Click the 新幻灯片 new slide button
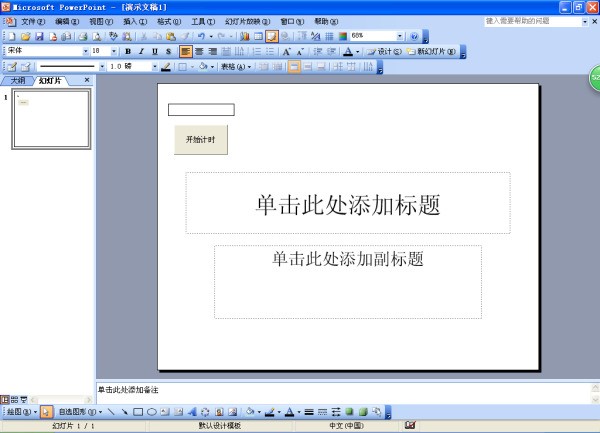Viewport: 600px width, 433px height. [x=431, y=51]
